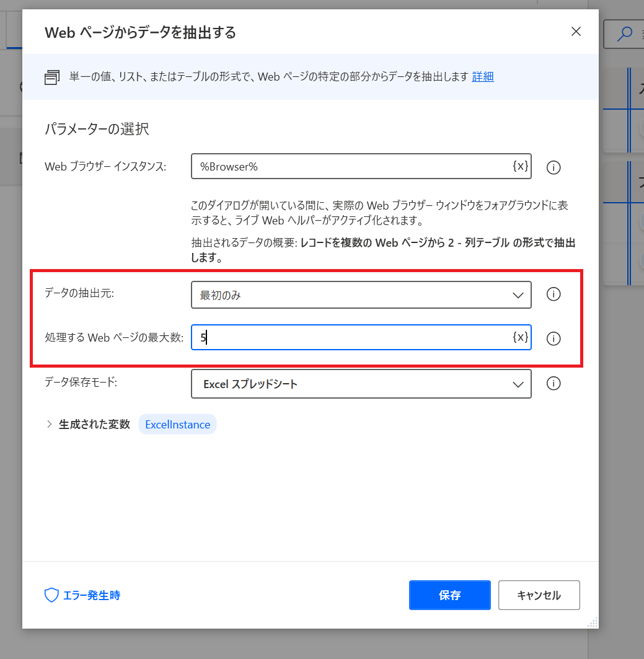Expand the 生成された変数 section
The width and height of the screenshot is (644, 659).
point(49,424)
